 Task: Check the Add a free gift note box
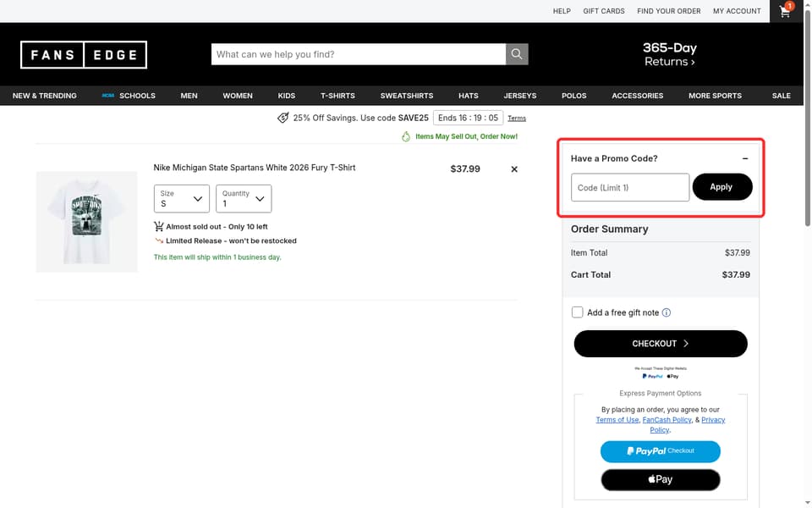pyautogui.click(x=577, y=312)
